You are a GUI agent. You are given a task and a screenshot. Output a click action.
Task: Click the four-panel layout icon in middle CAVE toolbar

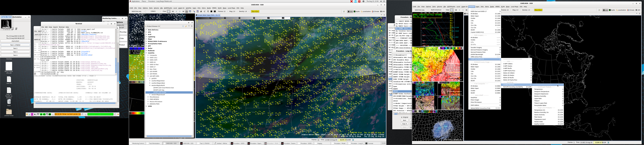coord(215,11)
